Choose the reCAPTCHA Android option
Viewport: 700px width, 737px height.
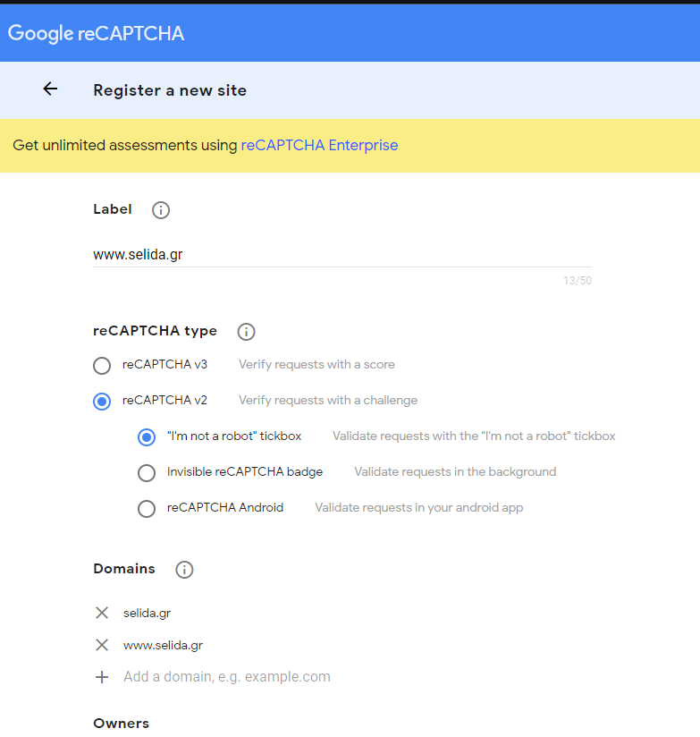(x=147, y=509)
